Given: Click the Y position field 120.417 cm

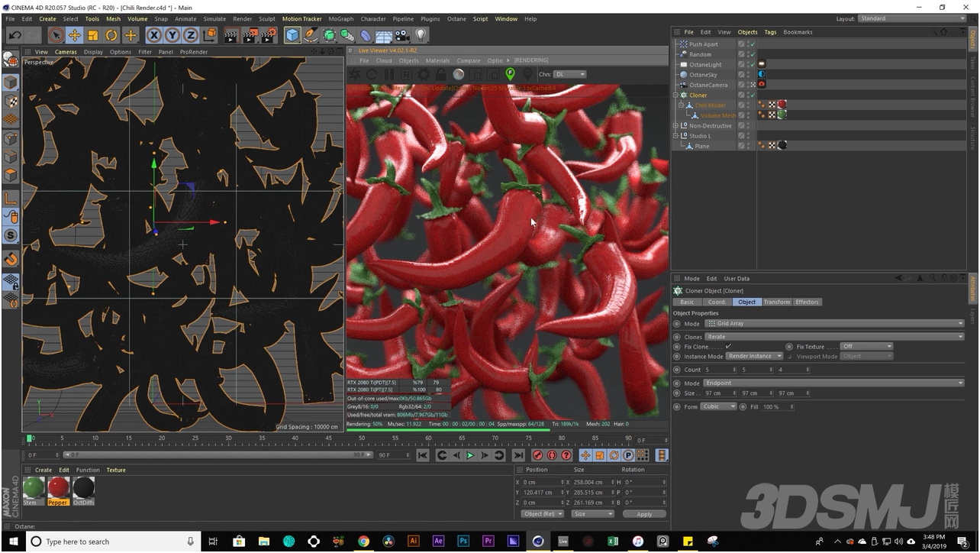Looking at the screenshot, I should coord(543,493).
